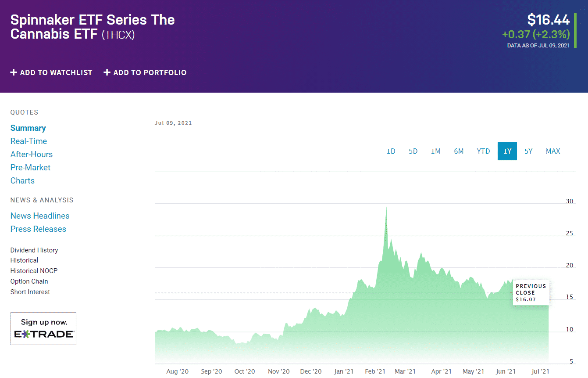View the Option Chain
Screen dimensions: 588x378
coord(29,281)
